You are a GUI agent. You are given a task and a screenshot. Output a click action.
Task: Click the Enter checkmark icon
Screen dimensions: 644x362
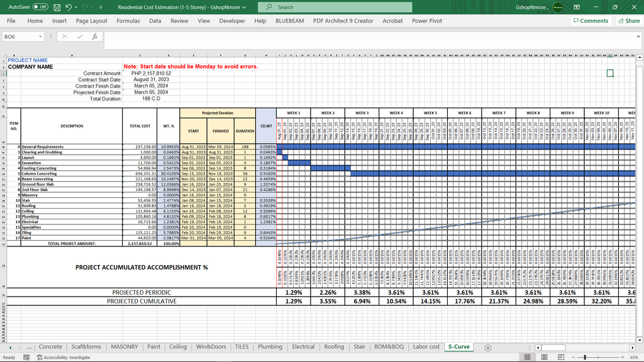point(80,36)
